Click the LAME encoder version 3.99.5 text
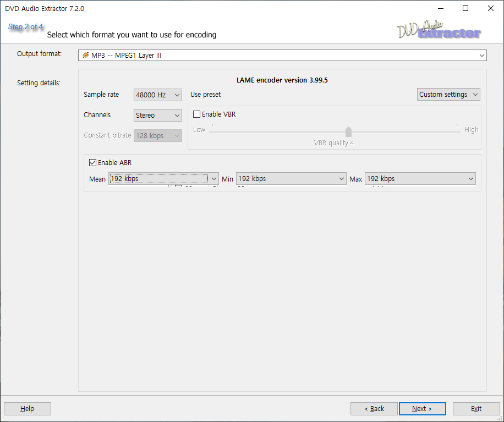The height and width of the screenshot is (422, 504). [x=282, y=80]
